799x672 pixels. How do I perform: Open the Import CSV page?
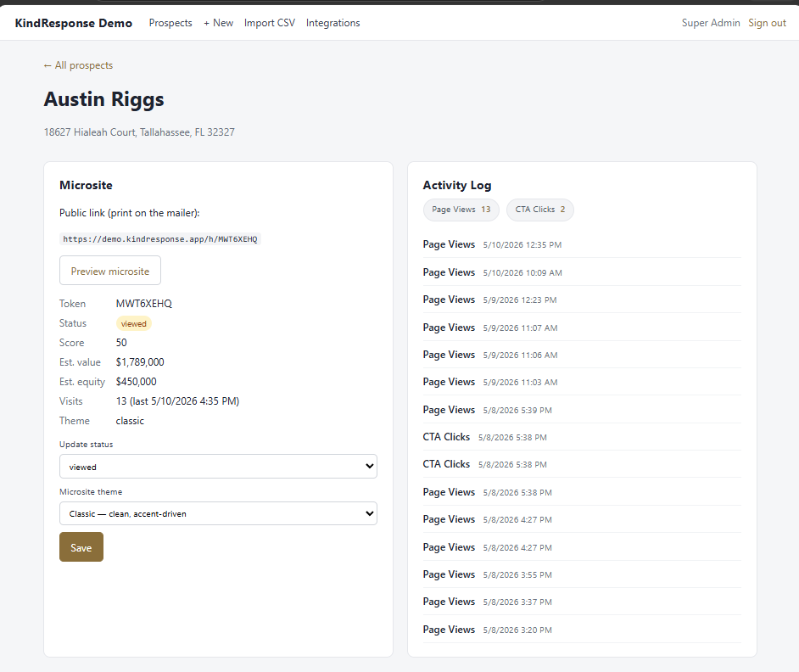pos(270,23)
